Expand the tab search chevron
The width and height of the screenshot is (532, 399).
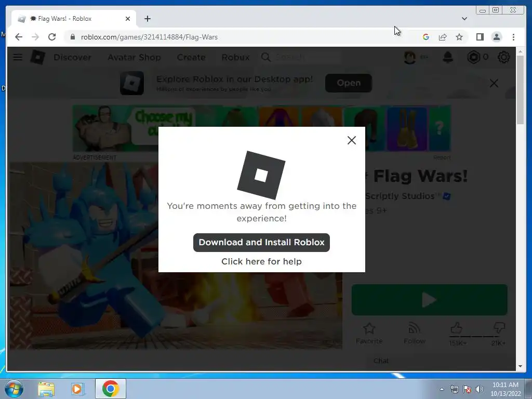[464, 19]
